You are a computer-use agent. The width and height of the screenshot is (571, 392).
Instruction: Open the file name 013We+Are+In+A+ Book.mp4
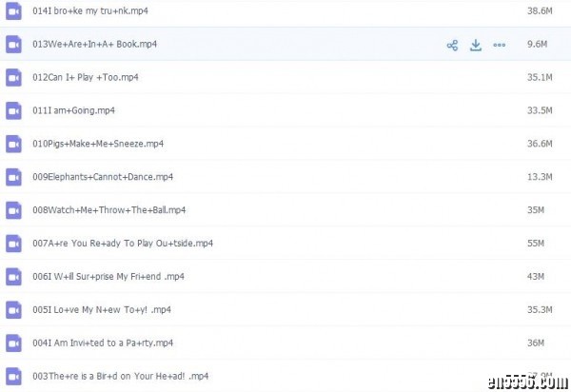(x=94, y=45)
